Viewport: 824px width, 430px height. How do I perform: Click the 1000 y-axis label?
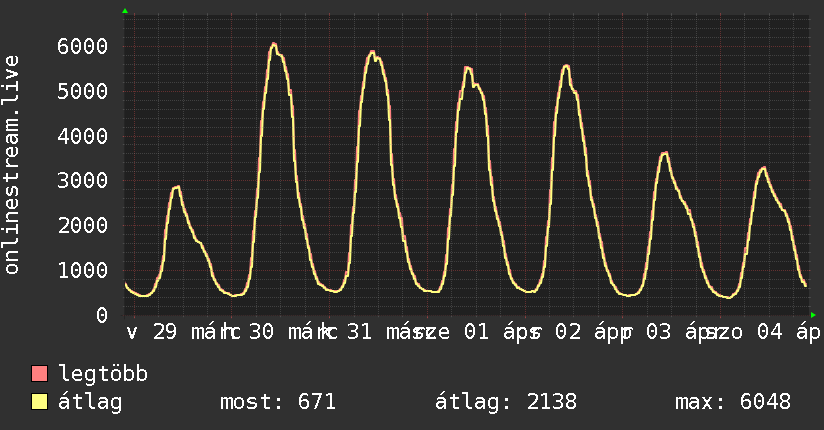tap(82, 270)
